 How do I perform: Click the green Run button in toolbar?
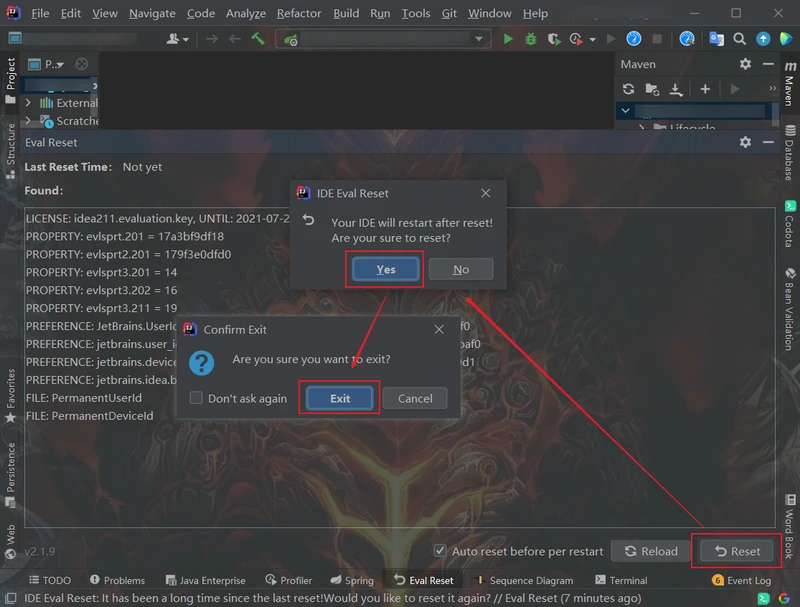click(x=508, y=39)
